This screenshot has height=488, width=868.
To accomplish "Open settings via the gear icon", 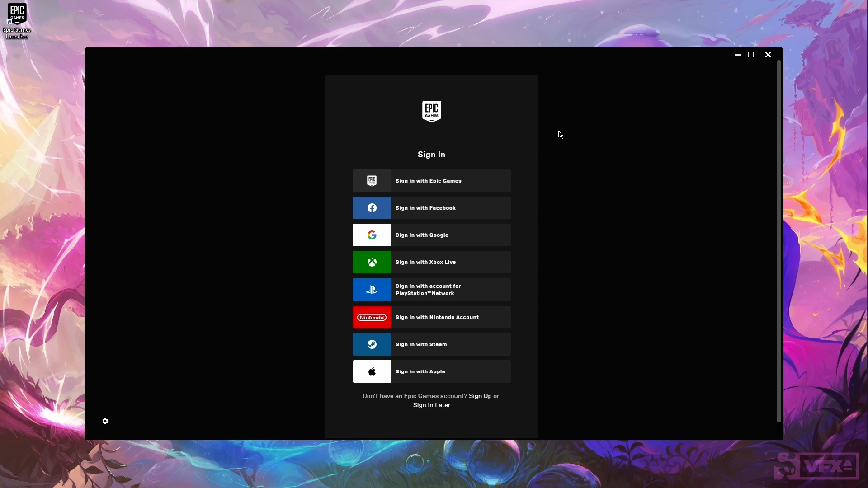I will [105, 421].
